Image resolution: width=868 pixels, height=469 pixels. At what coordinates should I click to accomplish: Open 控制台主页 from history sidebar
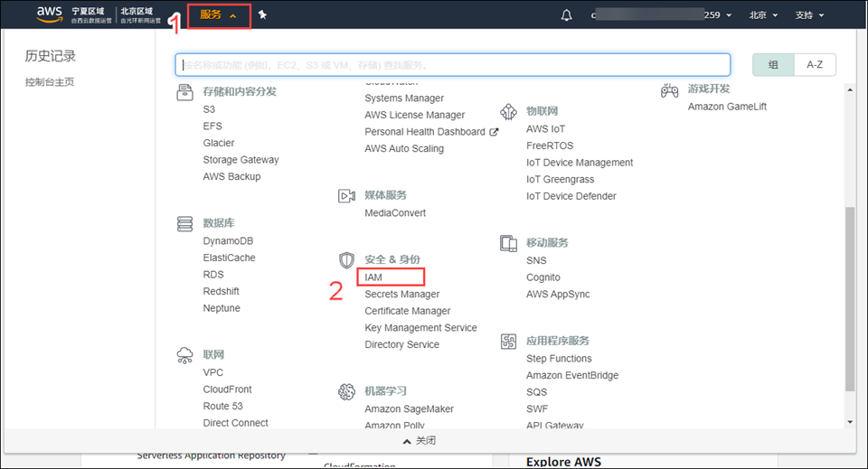[x=50, y=82]
